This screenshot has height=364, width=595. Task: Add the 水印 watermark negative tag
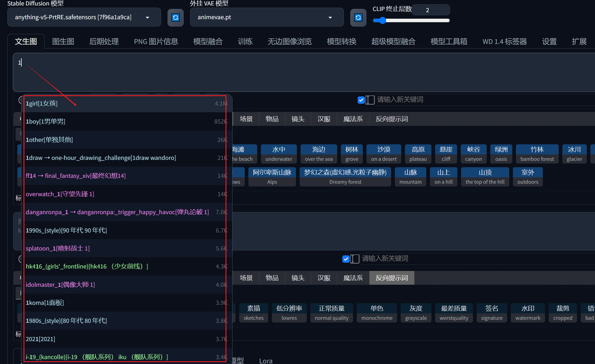coord(528,313)
